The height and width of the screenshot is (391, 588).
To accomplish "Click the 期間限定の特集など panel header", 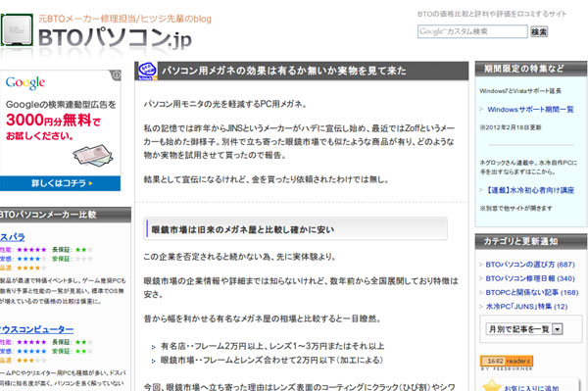I will 530,69.
